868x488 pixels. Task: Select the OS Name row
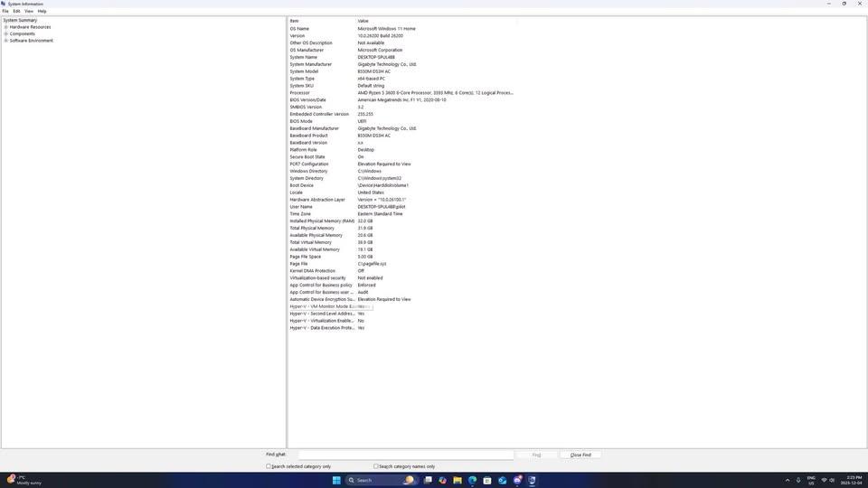[402, 29]
